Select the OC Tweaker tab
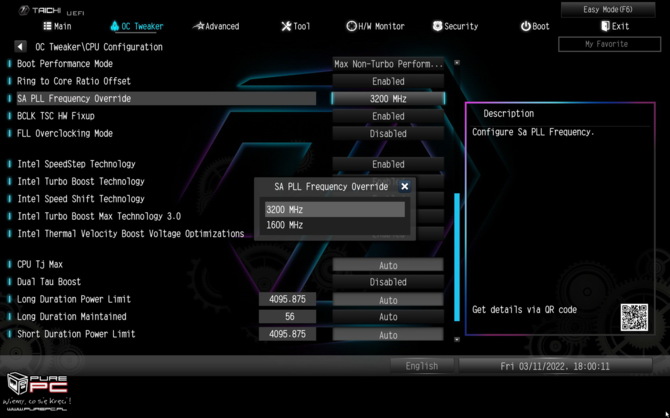The height and width of the screenshot is (418, 670). pos(137,26)
